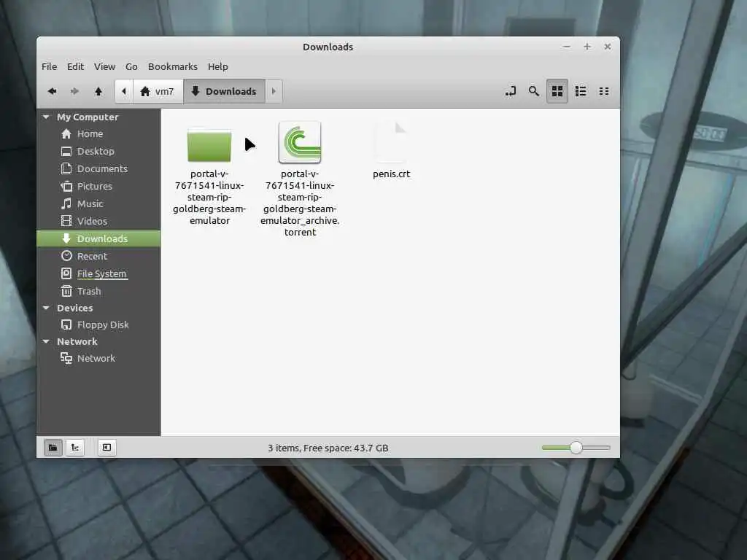
Task: Select Downloads in the sidebar
Action: [x=98, y=238]
